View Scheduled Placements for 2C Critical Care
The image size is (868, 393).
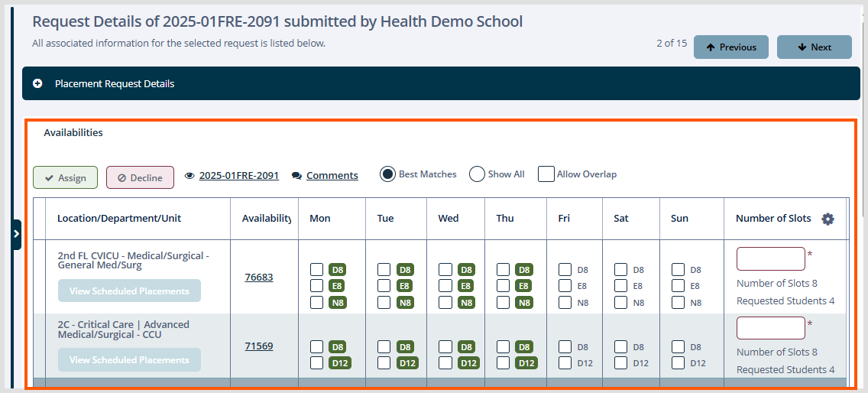(130, 360)
